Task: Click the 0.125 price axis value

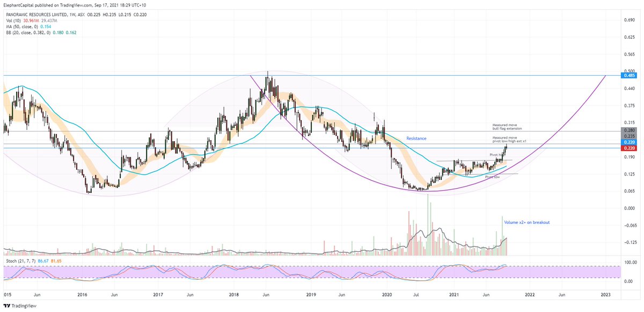Action: click(x=630, y=174)
